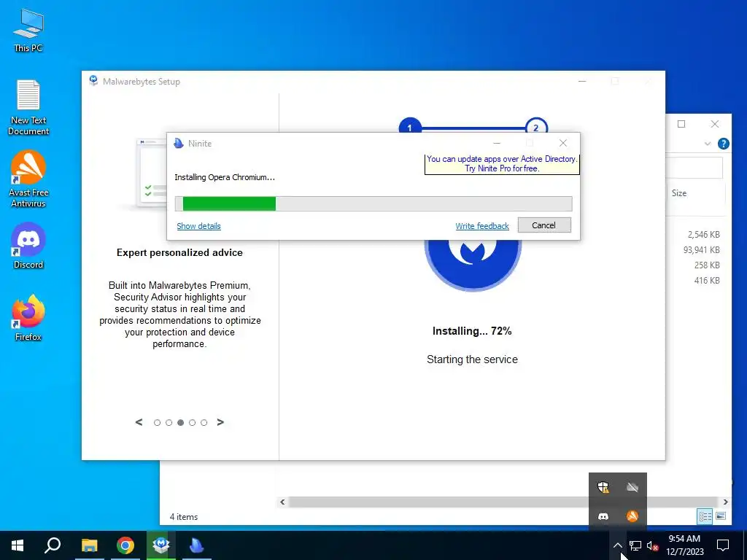Launch Avast Free Antivirus desktop shortcut

(x=28, y=179)
